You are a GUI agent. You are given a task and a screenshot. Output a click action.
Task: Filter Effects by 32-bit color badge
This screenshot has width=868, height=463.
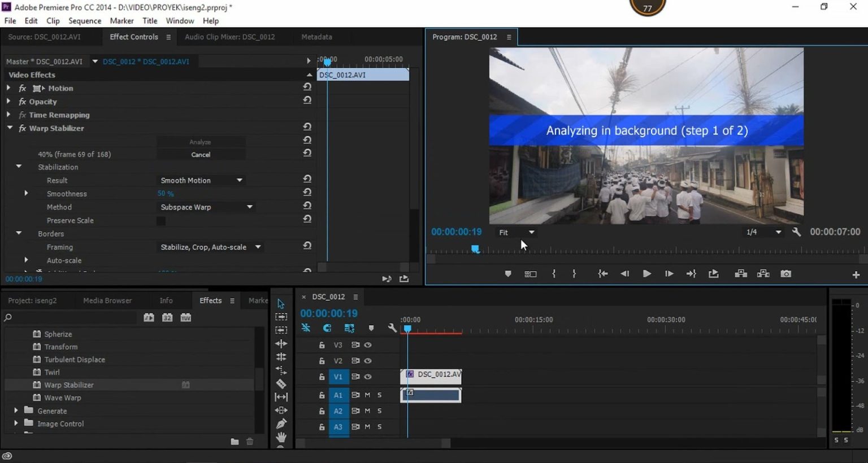[167, 317]
